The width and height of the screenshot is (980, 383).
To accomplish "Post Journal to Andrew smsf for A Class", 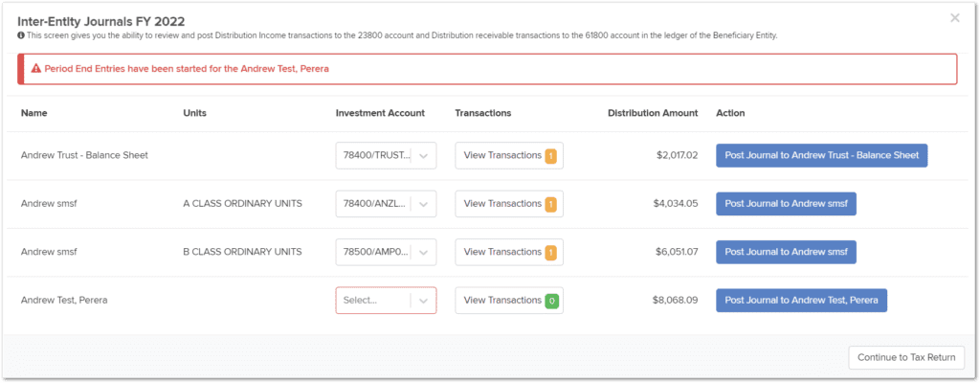I will pyautogui.click(x=786, y=204).
